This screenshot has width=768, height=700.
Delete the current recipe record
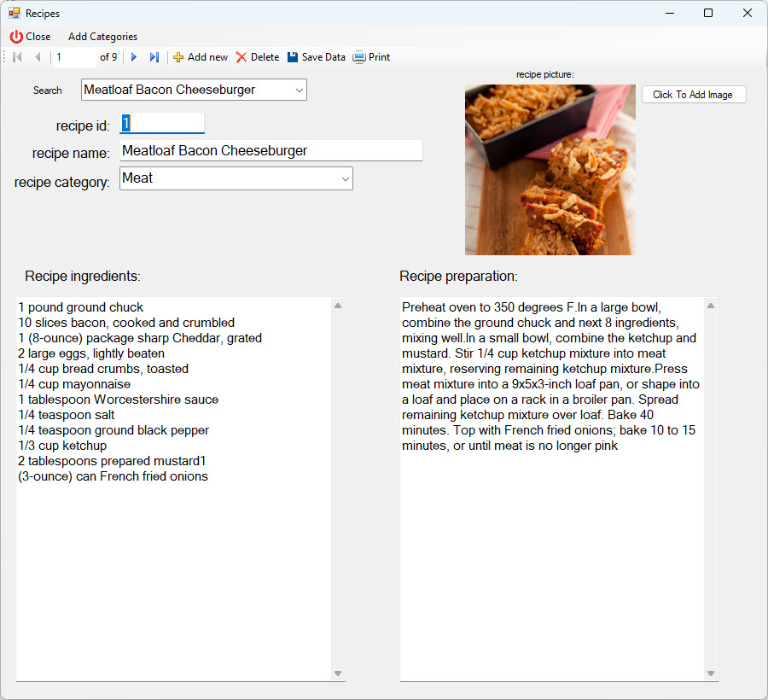241,57
